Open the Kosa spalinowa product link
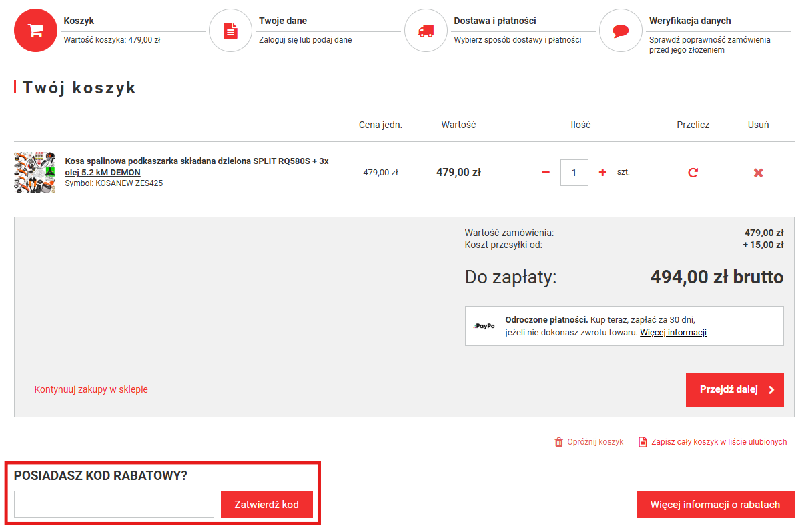 tap(196, 167)
